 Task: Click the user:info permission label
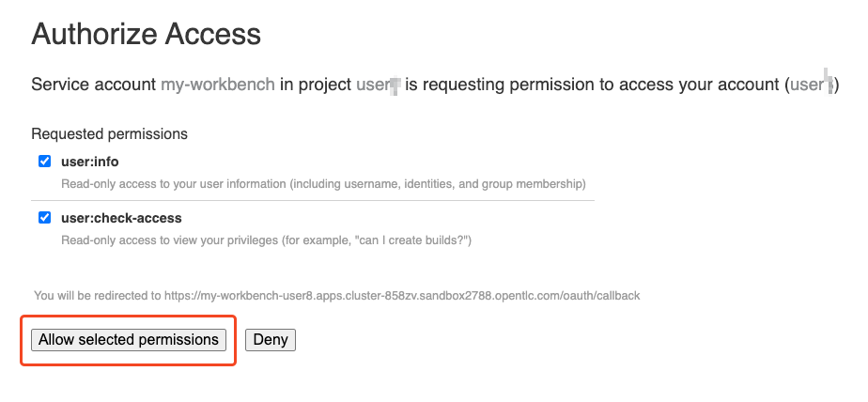click(x=90, y=162)
